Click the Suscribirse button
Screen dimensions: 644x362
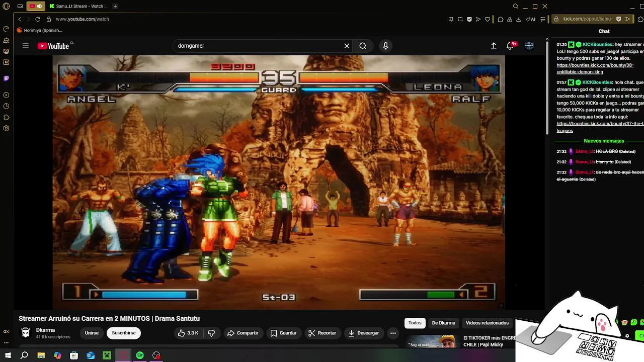(124, 333)
